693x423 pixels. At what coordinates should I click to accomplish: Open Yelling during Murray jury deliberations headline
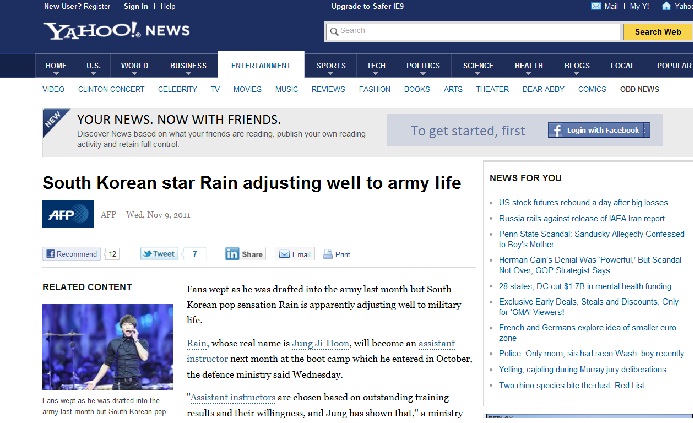pos(583,369)
